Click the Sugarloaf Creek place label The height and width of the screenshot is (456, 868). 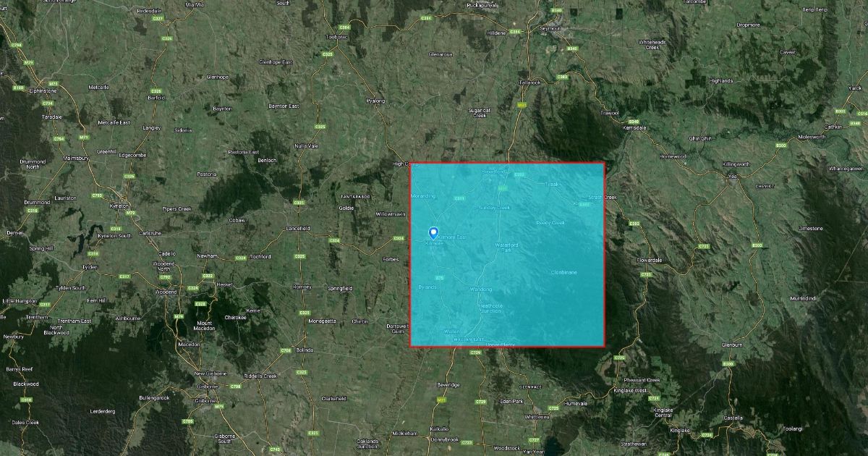click(x=478, y=113)
